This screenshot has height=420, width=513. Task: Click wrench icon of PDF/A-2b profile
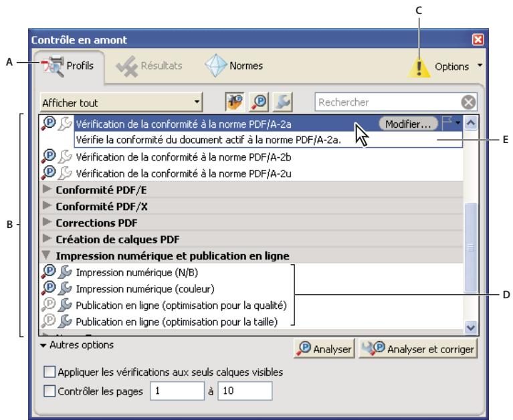[x=65, y=156]
